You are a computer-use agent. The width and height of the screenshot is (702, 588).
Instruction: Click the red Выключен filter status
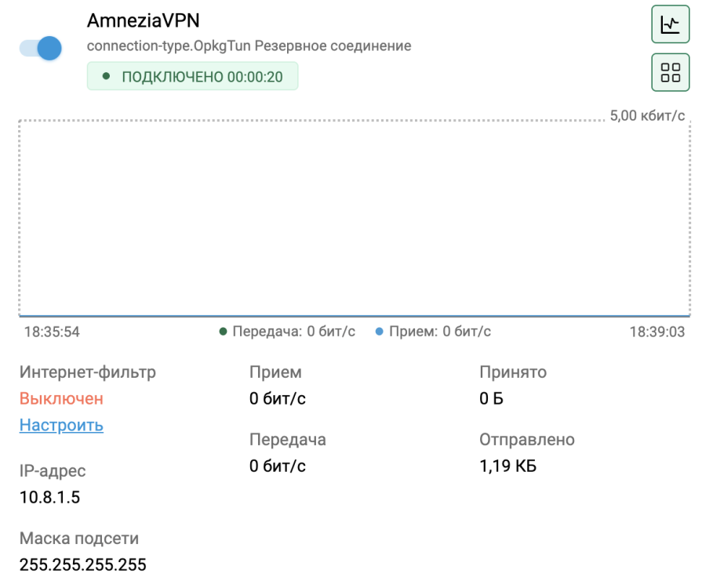point(61,398)
